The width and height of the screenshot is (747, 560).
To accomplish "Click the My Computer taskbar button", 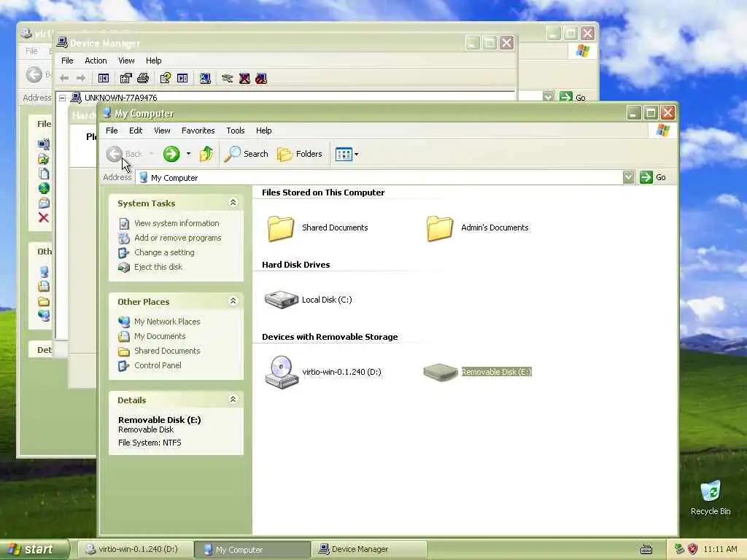I will (252, 549).
